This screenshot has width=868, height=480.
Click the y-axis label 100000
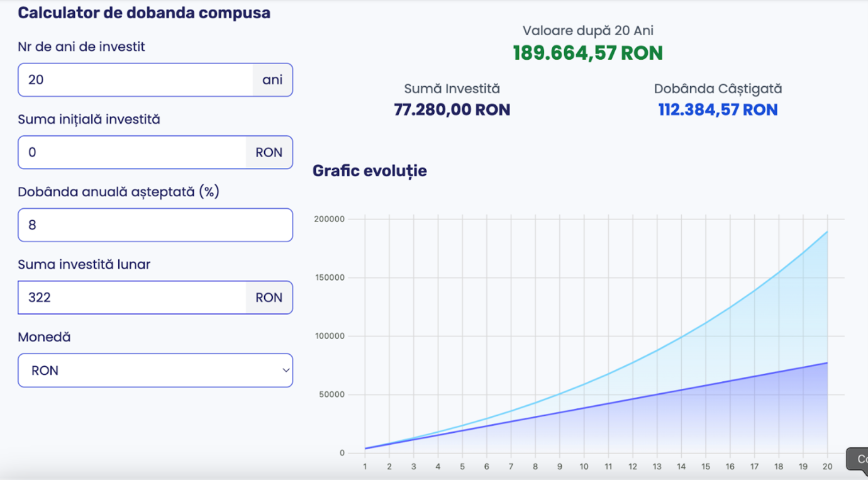[330, 336]
